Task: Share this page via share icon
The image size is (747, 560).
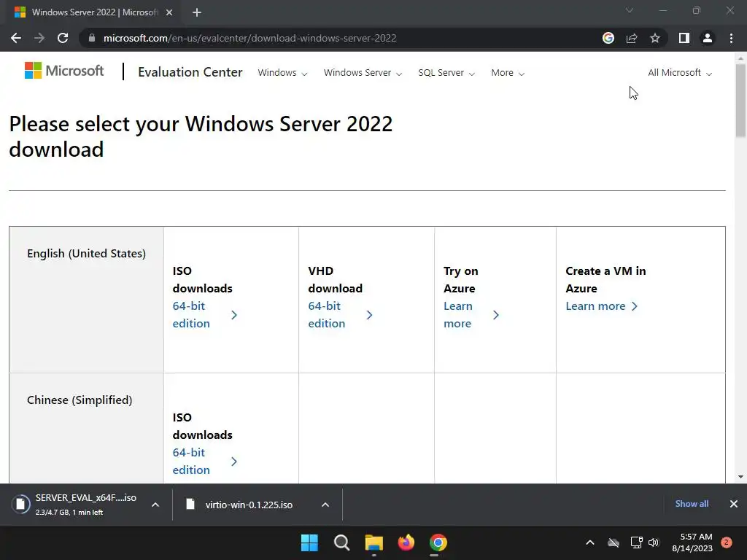Action: [x=632, y=38]
